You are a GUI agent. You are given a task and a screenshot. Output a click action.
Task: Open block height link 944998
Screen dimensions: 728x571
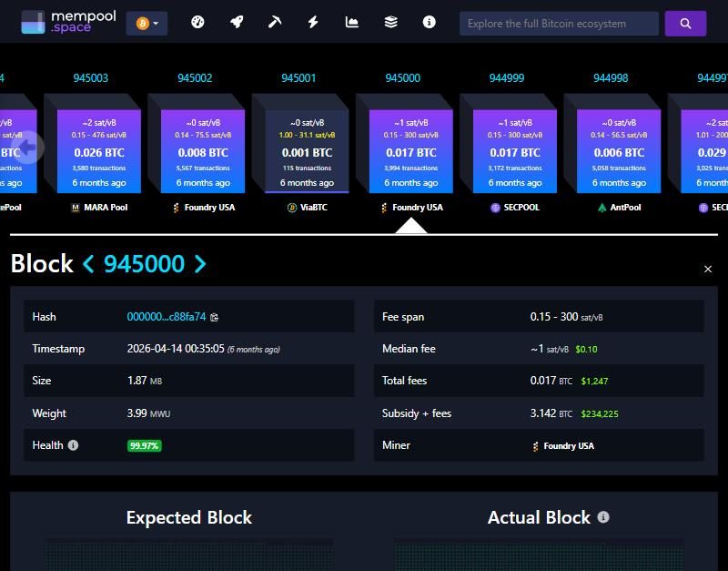[x=611, y=78]
